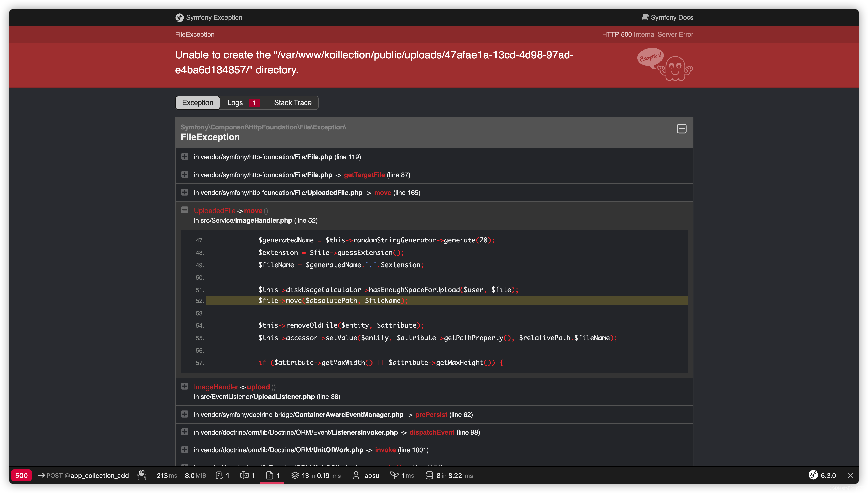Collapse the FileException trace block
The height and width of the screenshot is (493, 868).
click(681, 129)
